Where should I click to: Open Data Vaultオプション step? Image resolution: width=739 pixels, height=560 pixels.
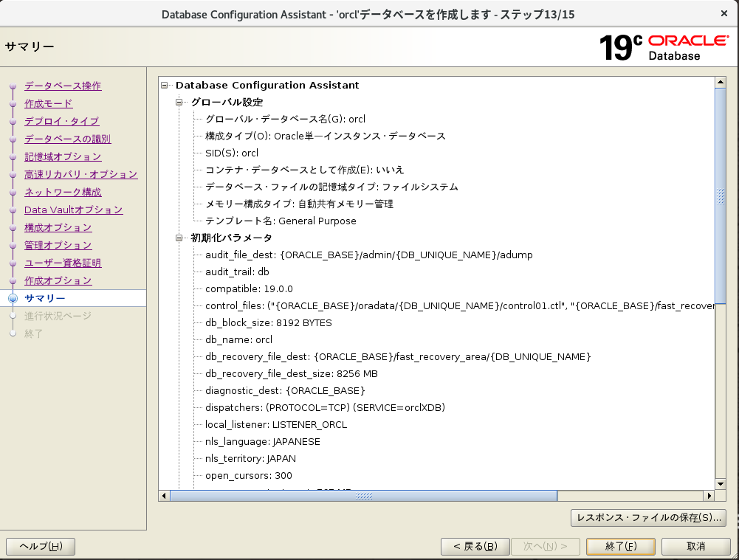[73, 210]
